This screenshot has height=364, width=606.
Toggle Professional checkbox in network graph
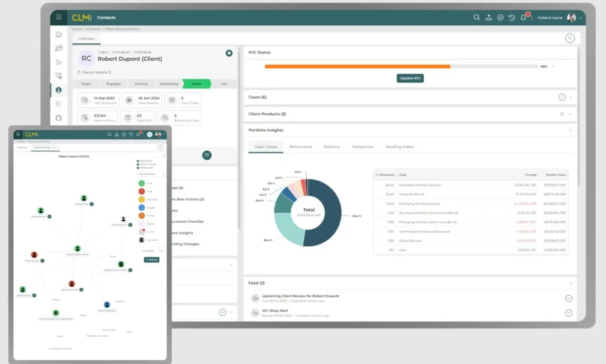[138, 168]
